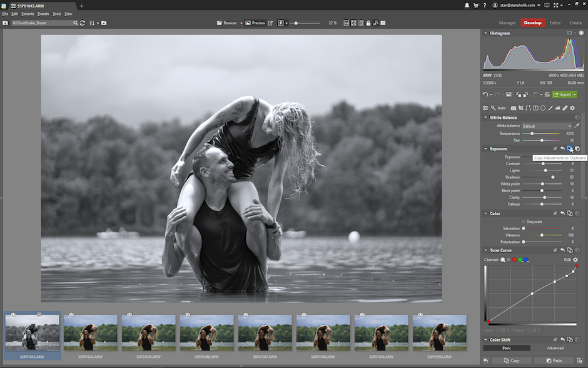Rotate image right icon
Viewport: 588px width, 368px height.
(525, 95)
